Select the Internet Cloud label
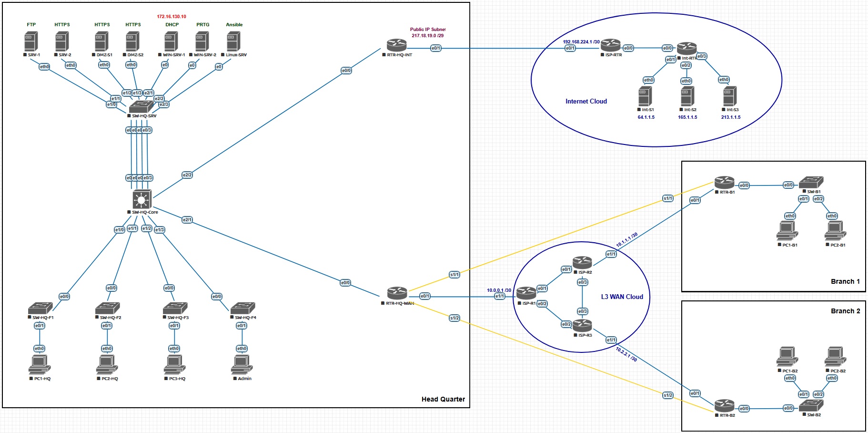The image size is (868, 433). (586, 101)
